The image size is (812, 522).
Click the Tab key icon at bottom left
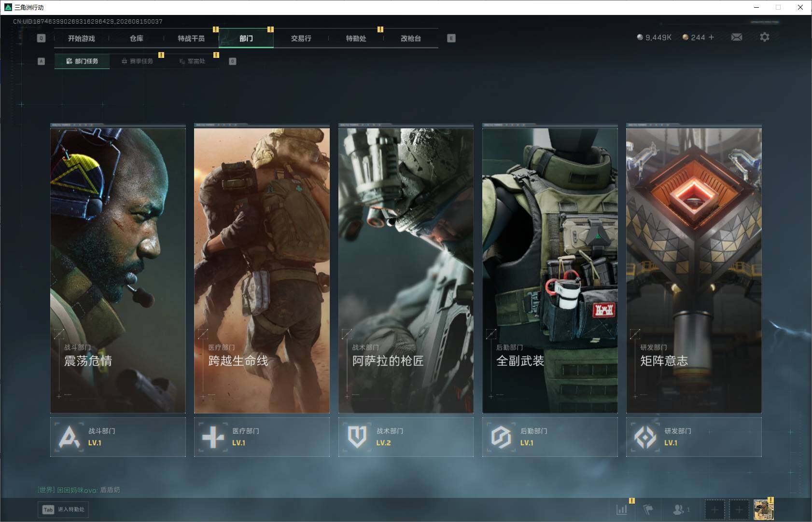coord(48,509)
